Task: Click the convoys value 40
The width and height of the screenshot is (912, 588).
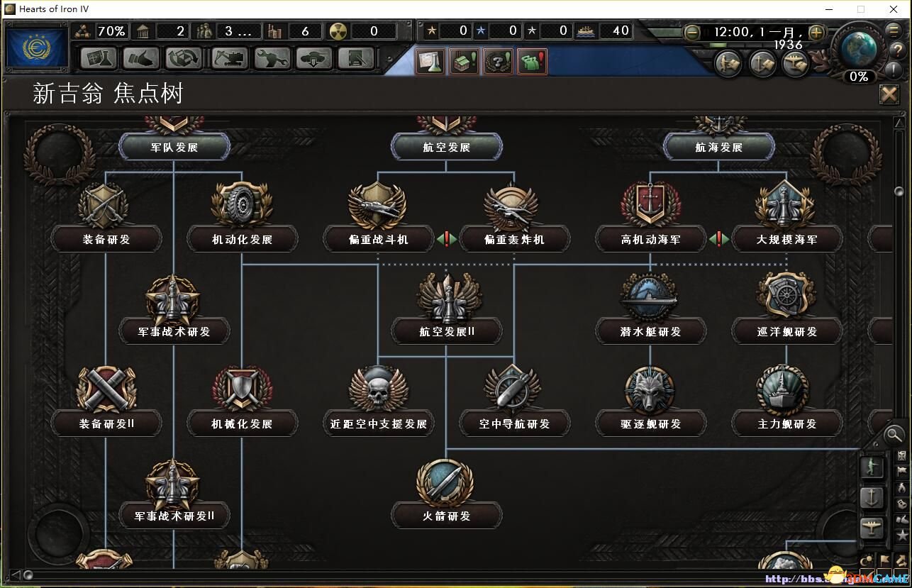Action: pyautogui.click(x=621, y=30)
